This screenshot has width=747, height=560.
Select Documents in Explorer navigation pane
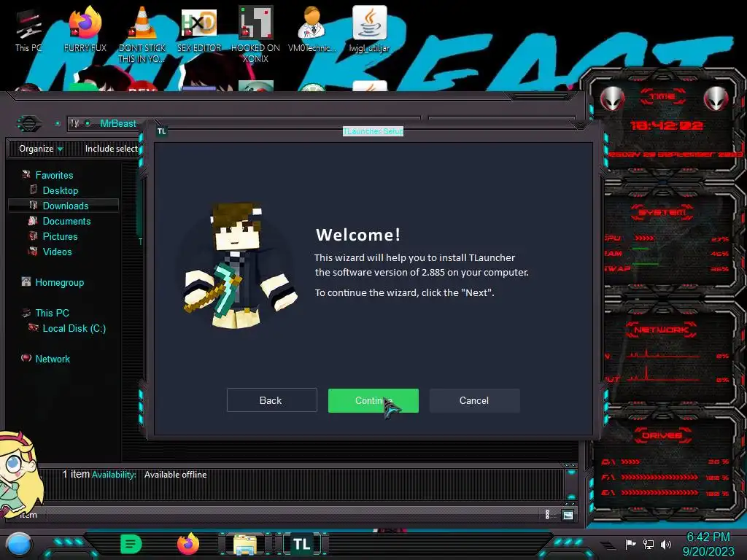pos(66,221)
